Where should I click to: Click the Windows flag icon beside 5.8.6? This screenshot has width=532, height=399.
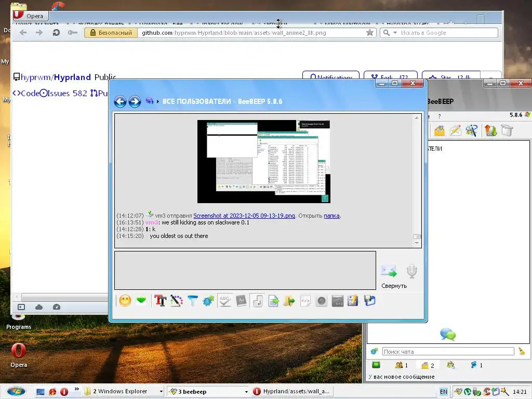pos(528,115)
